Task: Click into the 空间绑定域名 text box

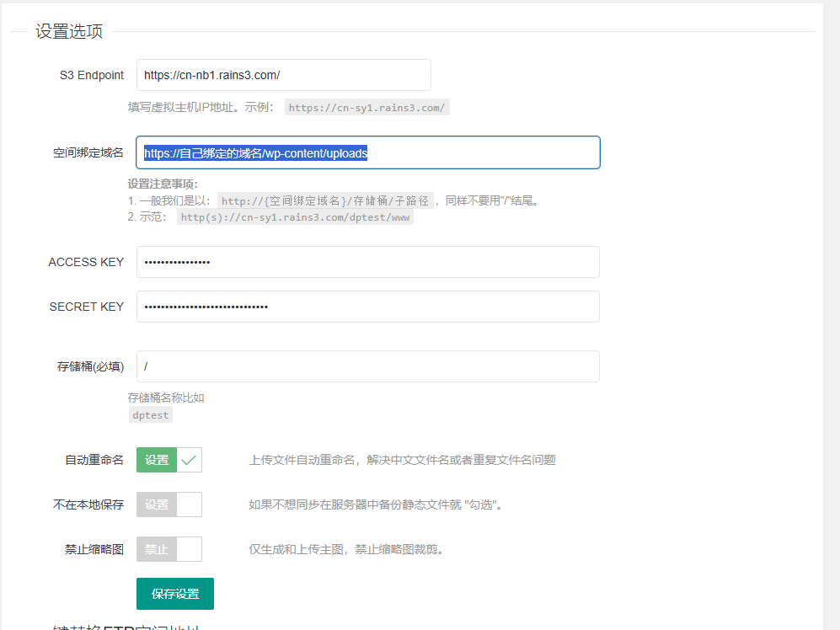Action: click(x=367, y=153)
